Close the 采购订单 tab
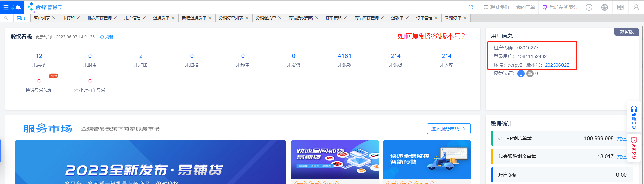This screenshot has width=644, height=184. click(465, 18)
